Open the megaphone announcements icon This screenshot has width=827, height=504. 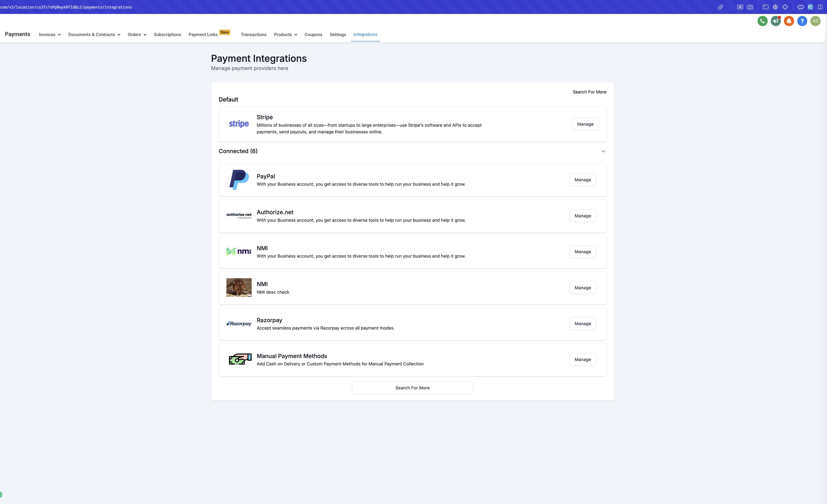point(775,21)
